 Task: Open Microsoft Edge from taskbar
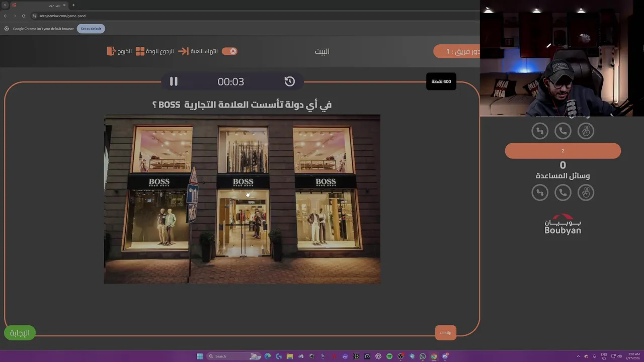(268, 356)
